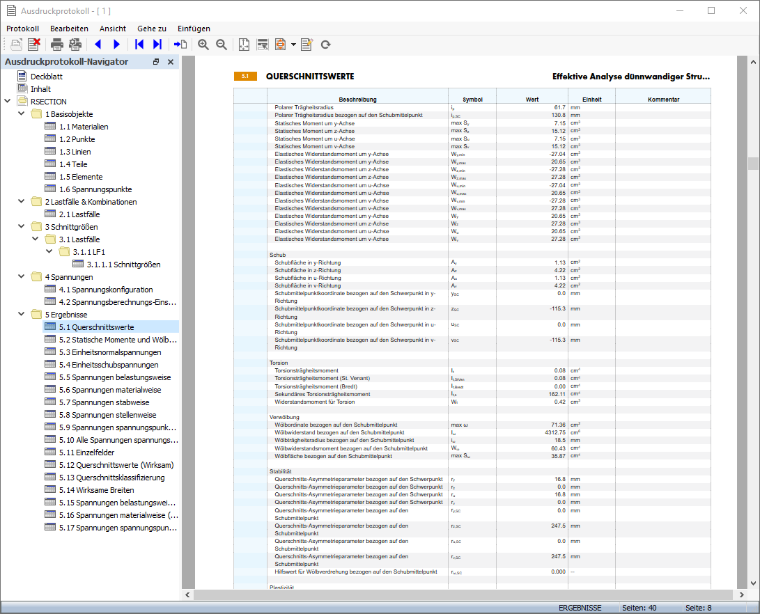Click the ERGEBNISSE status bar text
760x614 pixels.
point(580,608)
